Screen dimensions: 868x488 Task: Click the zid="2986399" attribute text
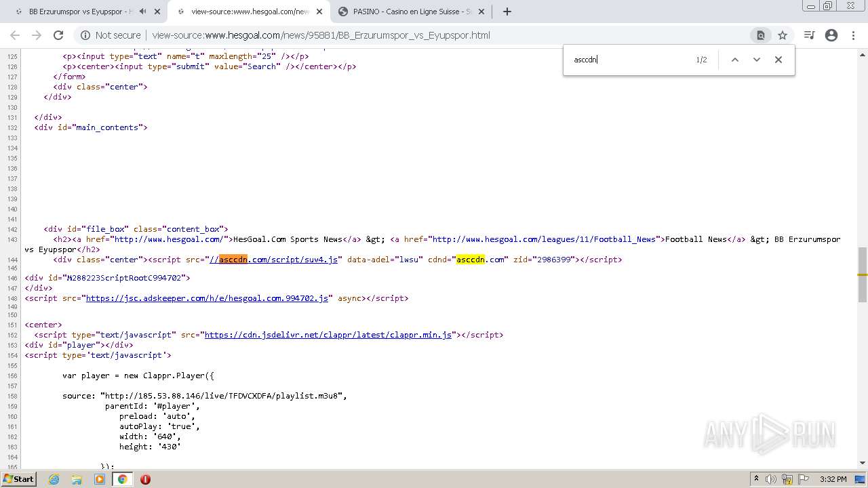click(x=543, y=260)
